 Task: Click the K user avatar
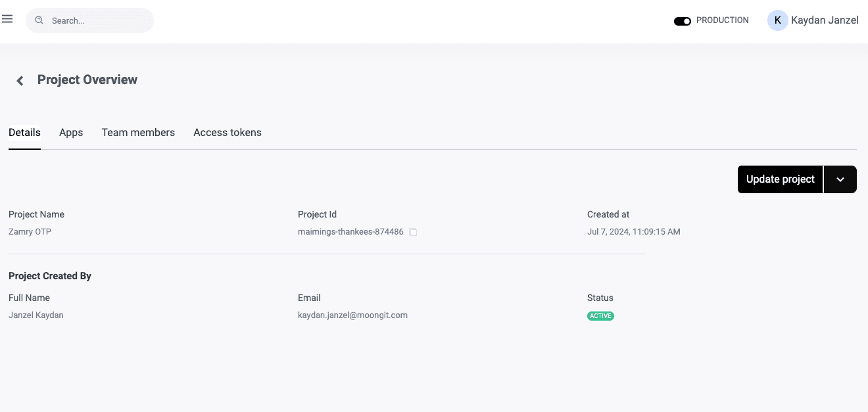[x=778, y=20]
